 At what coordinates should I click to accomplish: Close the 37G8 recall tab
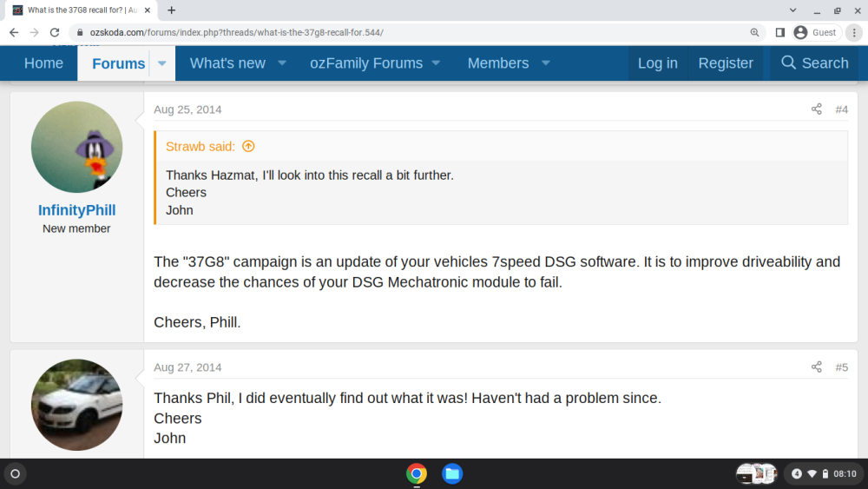[x=148, y=10]
